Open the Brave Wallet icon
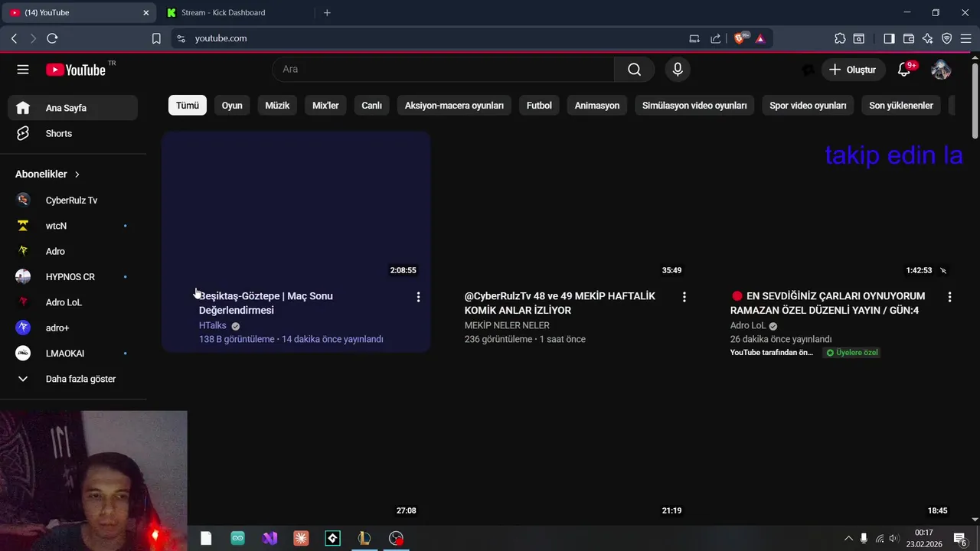 click(909, 38)
